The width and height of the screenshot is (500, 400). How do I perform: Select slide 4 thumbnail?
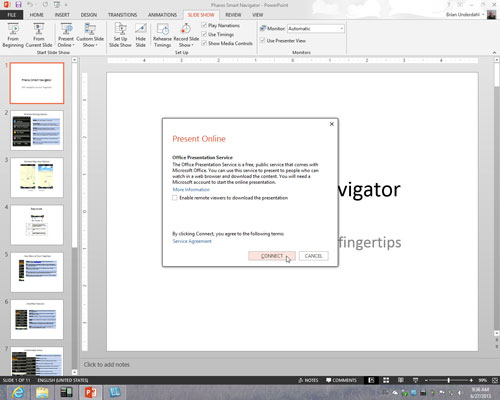pos(37,225)
